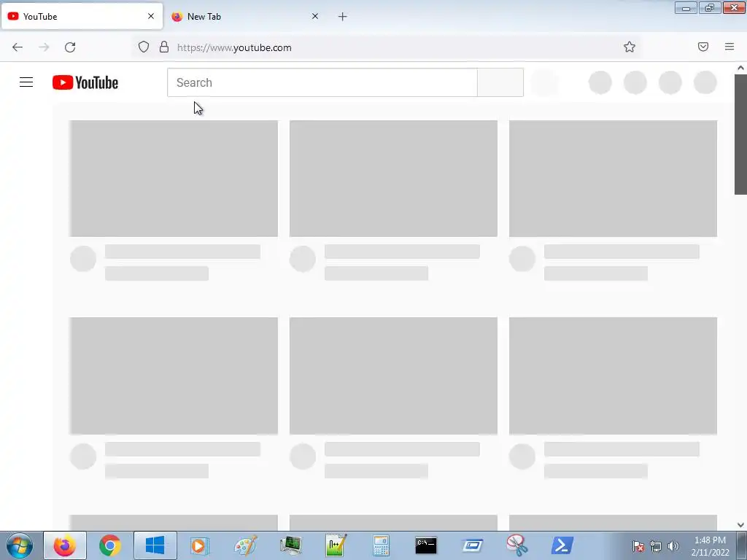Screen dimensions: 747x560
Task: Click the page scrollbar down arrow
Action: click(740, 525)
